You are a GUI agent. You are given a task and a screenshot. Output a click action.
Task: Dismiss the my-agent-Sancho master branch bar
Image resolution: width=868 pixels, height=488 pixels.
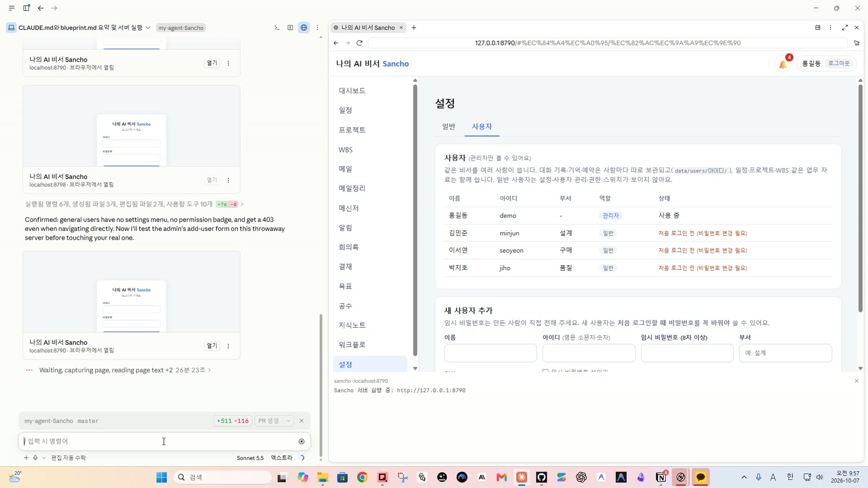(302, 421)
